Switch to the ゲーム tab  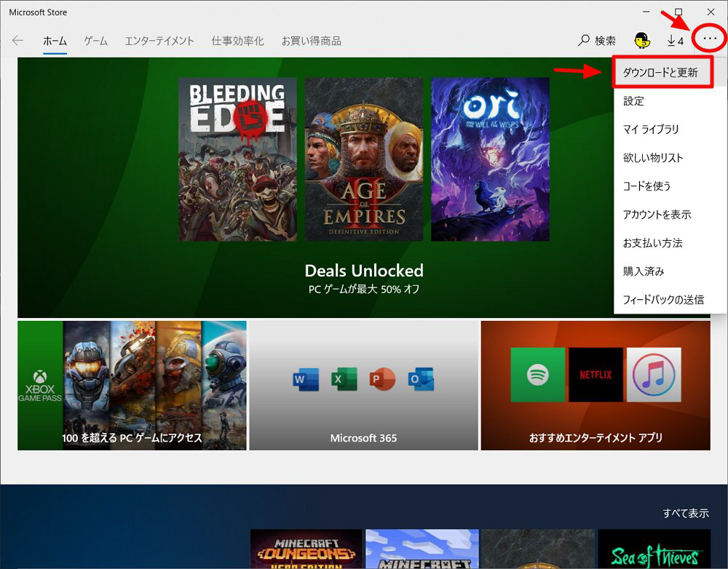95,41
